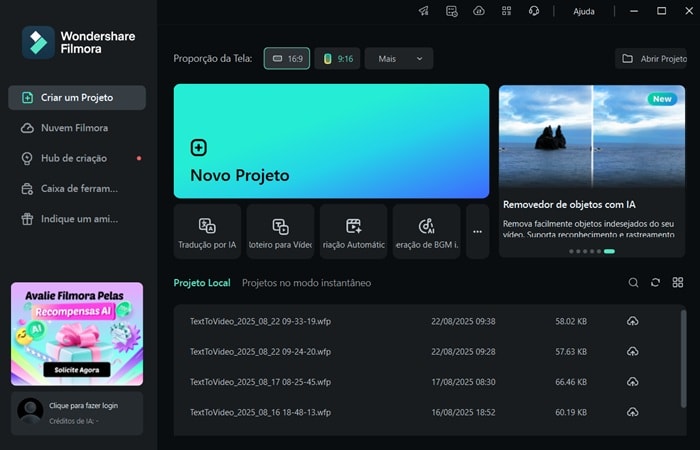Open the apps grid icon in title bar
The width and height of the screenshot is (700, 450).
[x=506, y=11]
